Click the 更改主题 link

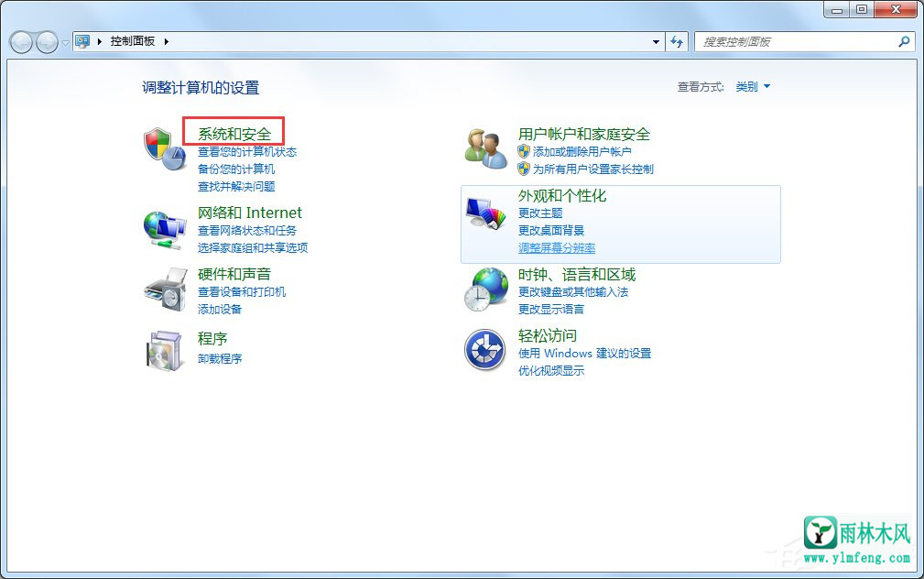[x=540, y=213]
